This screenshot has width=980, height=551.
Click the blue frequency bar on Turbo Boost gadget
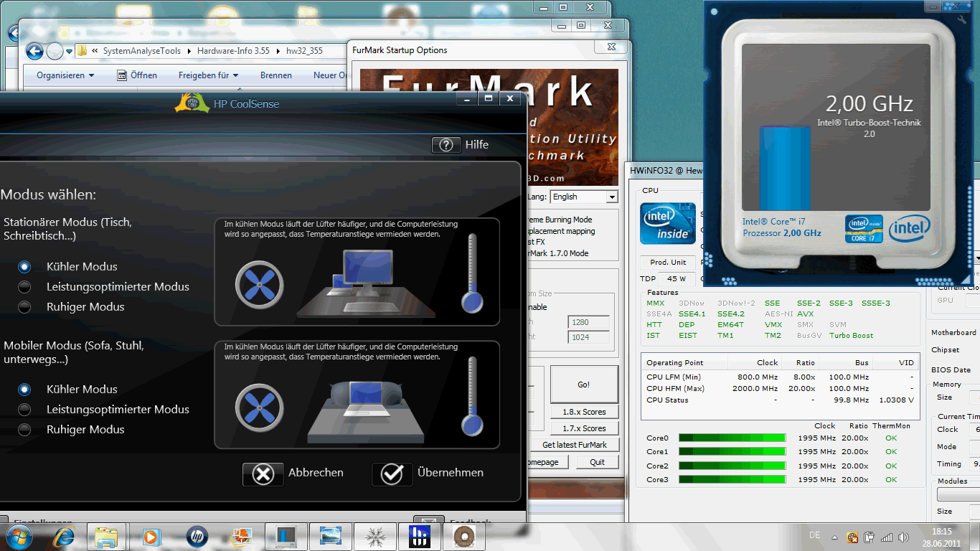click(785, 168)
